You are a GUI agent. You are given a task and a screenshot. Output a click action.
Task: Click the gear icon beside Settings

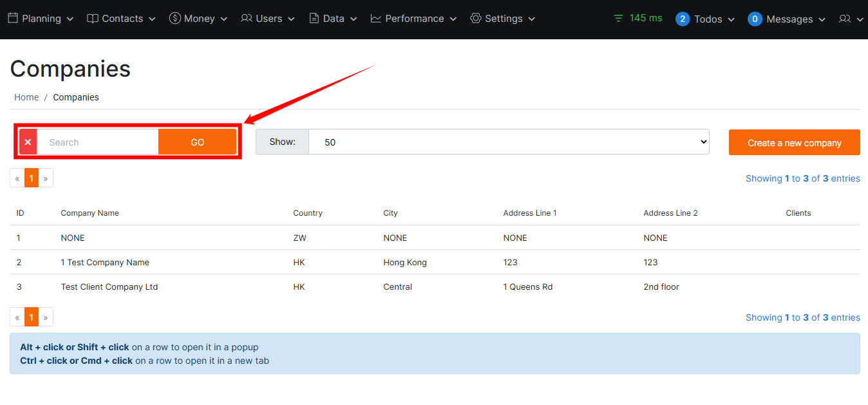[476, 19]
